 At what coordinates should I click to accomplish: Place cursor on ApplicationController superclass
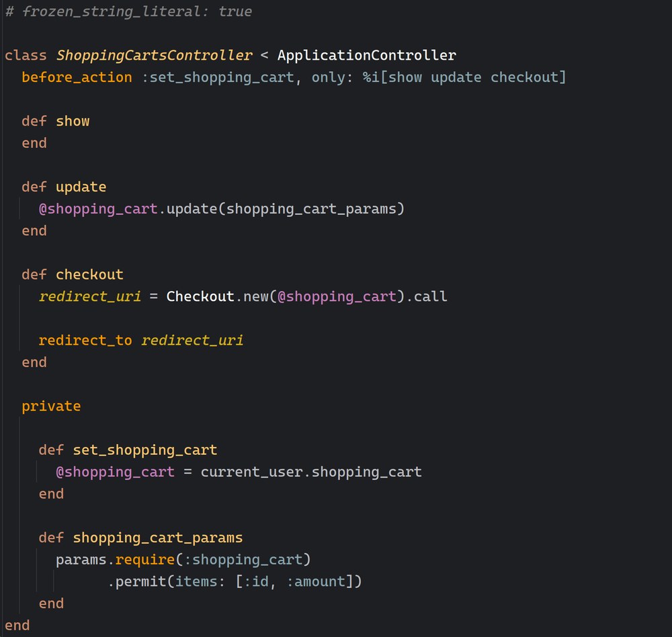pos(366,55)
